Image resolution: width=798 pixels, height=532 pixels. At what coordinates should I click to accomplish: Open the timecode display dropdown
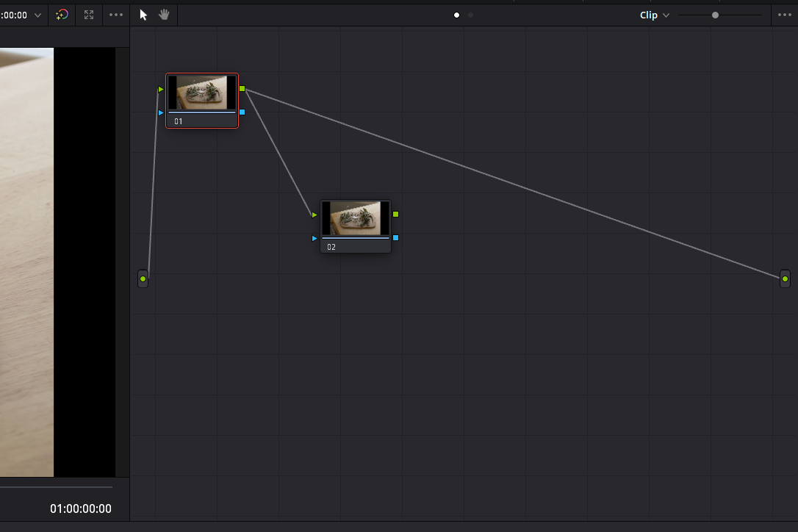(37, 15)
